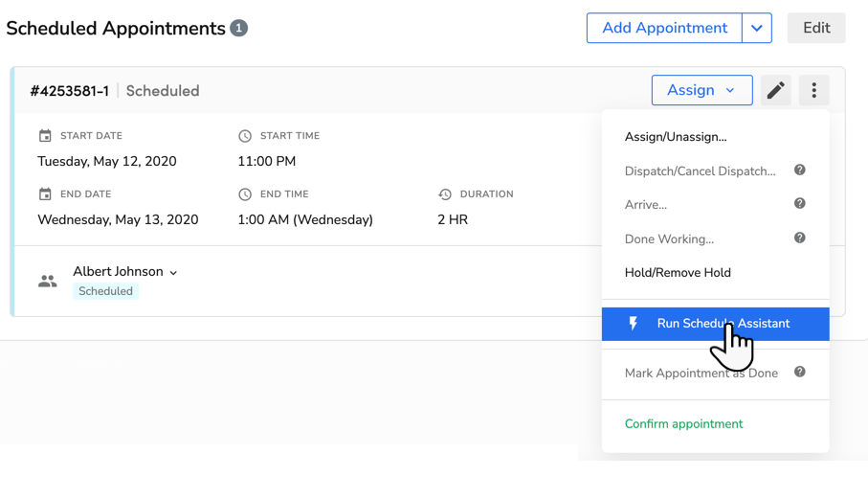Select the Arrive menu entry
Image resolution: width=868 pixels, height=477 pixels.
click(x=645, y=205)
